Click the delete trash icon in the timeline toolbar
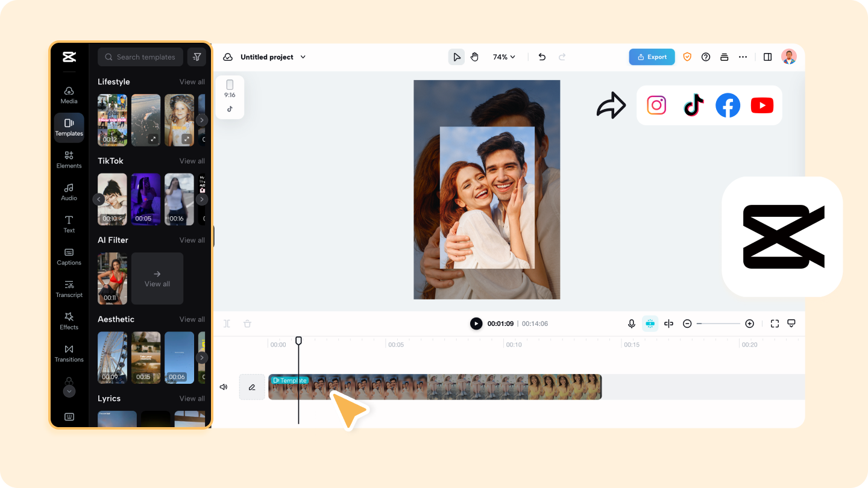This screenshot has height=488, width=868. 247,324
